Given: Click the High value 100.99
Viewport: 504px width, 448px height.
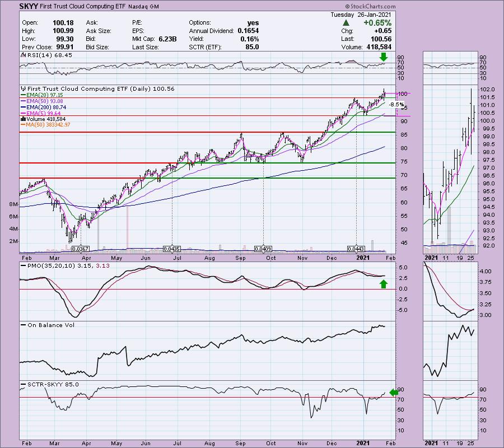Looking at the screenshot, I should click(x=63, y=31).
